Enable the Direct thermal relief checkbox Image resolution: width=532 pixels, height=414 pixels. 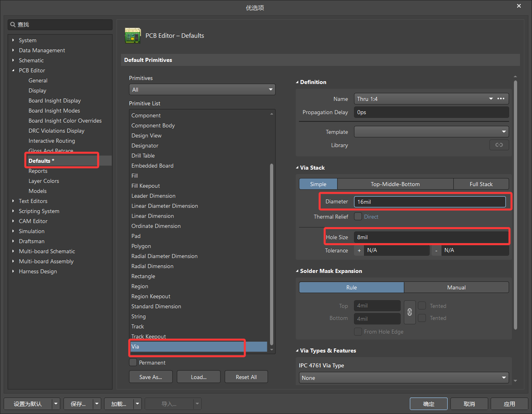coord(358,216)
